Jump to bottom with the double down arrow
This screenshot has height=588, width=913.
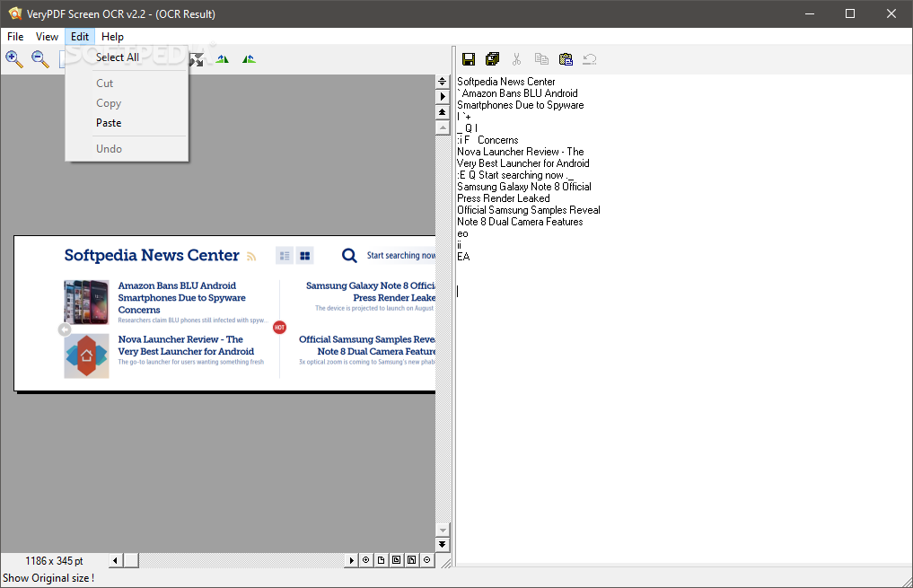coord(442,545)
